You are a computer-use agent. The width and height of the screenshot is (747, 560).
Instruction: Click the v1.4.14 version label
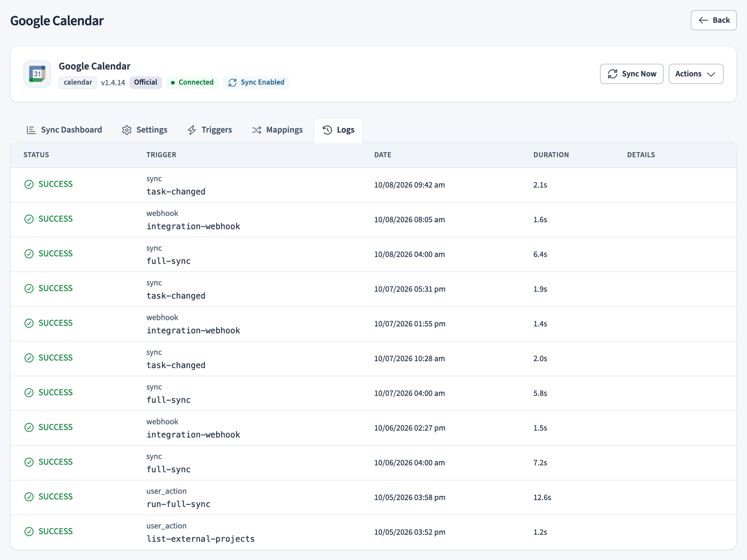pyautogui.click(x=113, y=83)
